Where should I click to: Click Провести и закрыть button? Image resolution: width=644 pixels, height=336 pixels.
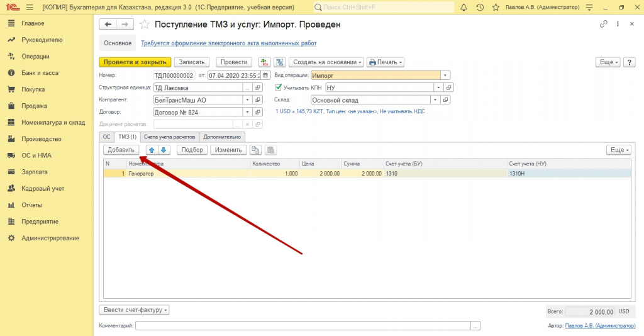[135, 62]
